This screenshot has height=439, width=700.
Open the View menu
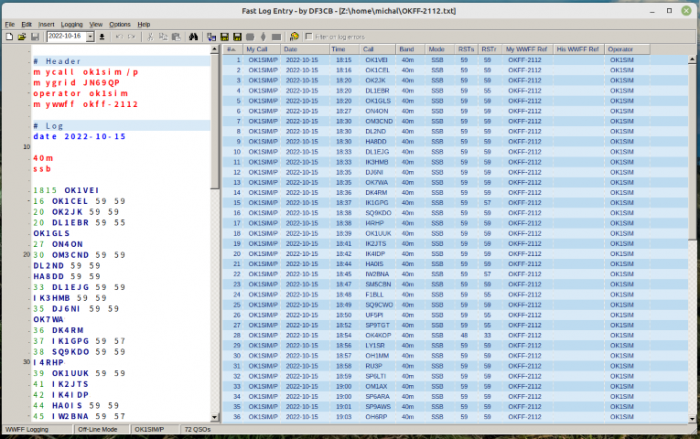(x=96, y=25)
